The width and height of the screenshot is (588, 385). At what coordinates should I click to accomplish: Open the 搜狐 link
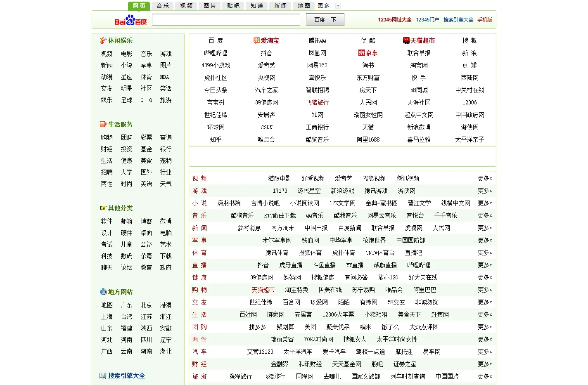pyautogui.click(x=469, y=40)
